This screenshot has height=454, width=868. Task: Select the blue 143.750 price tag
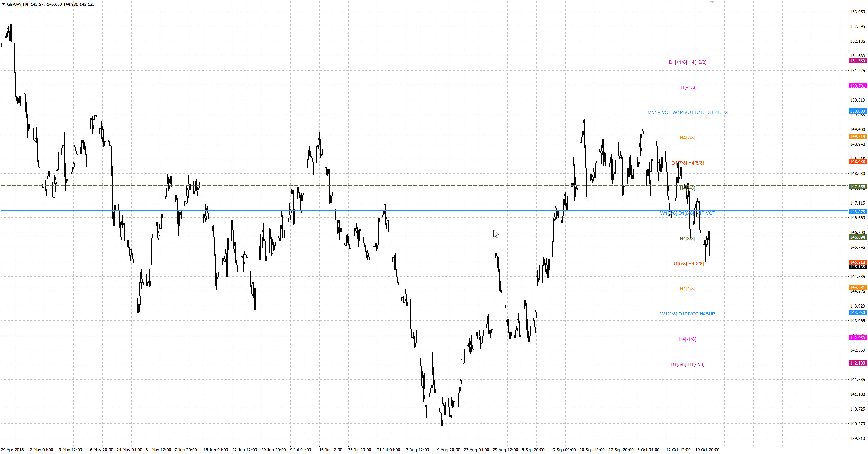857,313
